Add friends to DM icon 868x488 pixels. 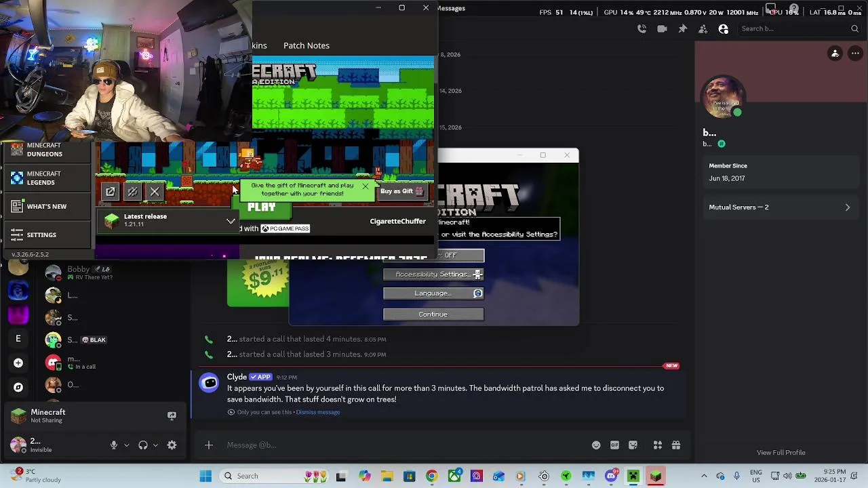point(703,28)
